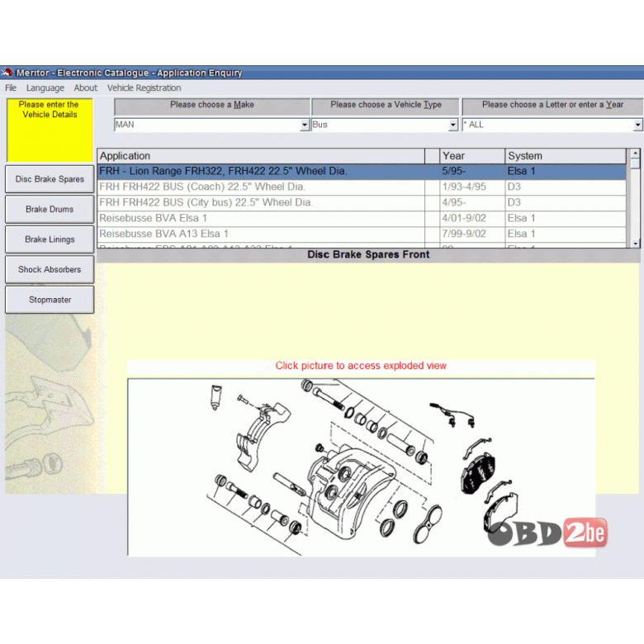Open Stopmaster section
The width and height of the screenshot is (644, 644).
coord(50,300)
